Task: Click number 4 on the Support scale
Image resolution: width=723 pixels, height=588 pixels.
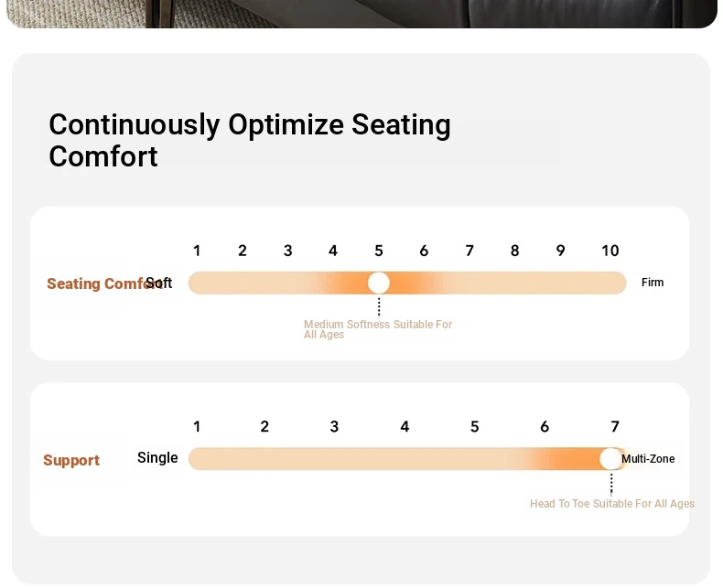Action: click(x=405, y=427)
